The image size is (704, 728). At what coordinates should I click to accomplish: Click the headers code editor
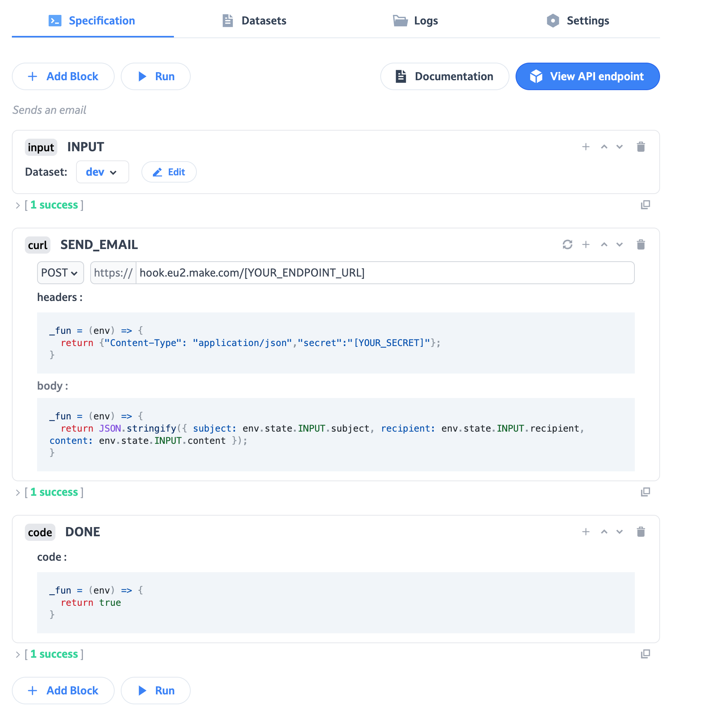coord(336,343)
